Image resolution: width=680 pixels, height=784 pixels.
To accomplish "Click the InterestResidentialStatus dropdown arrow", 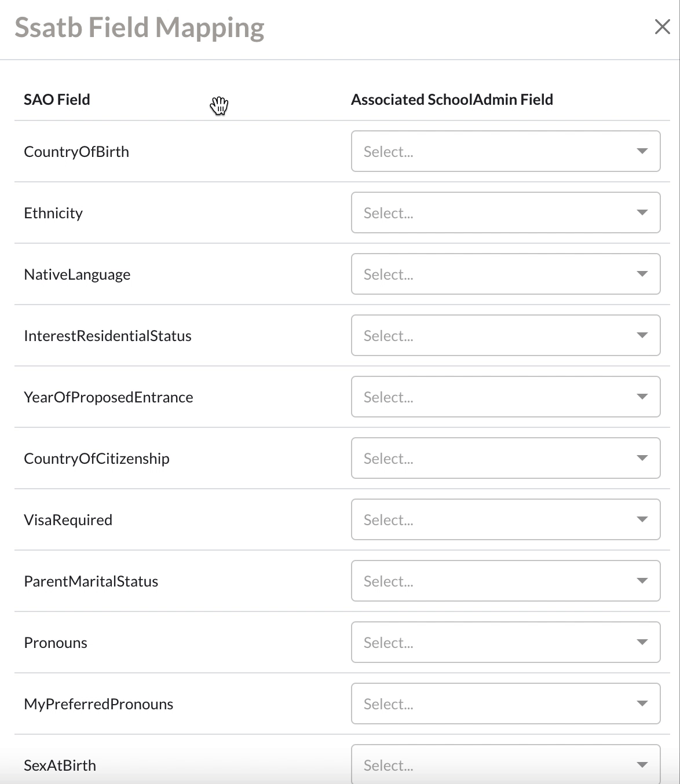I will pyautogui.click(x=642, y=335).
